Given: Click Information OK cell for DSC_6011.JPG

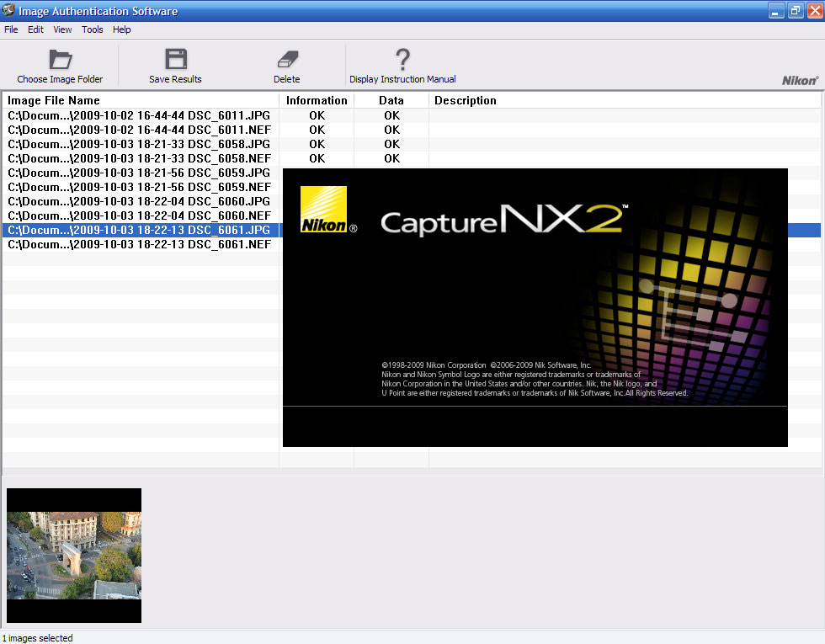Looking at the screenshot, I should [x=317, y=116].
